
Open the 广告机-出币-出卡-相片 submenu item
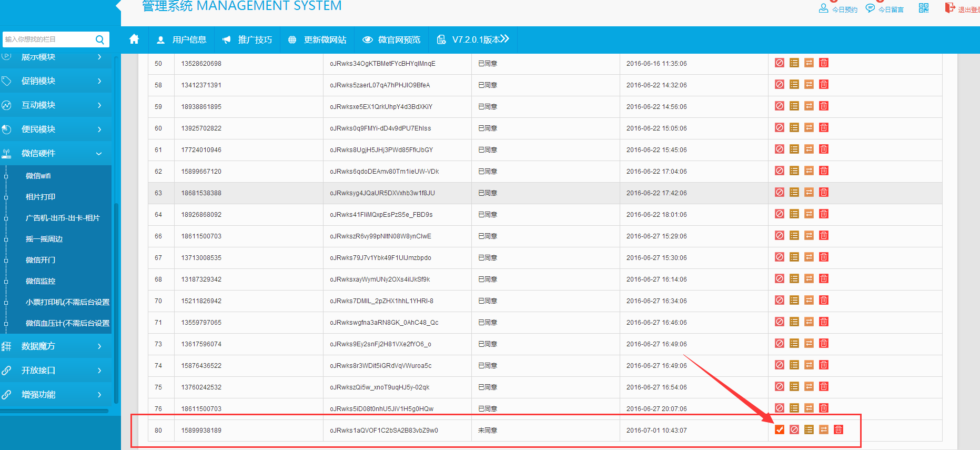point(63,218)
